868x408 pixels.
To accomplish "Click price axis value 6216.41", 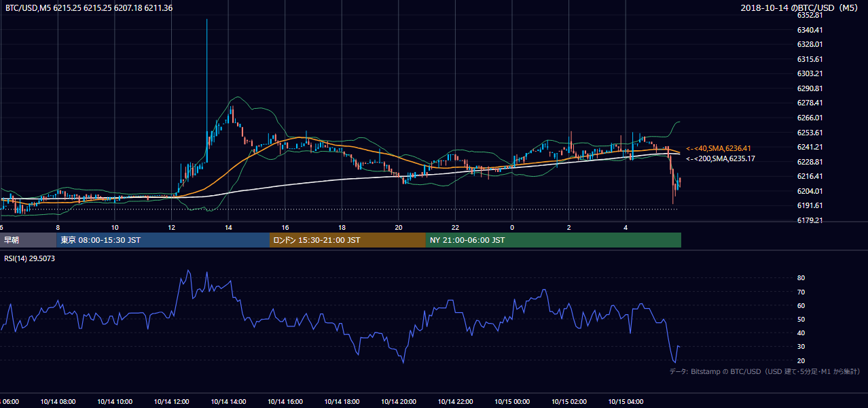I will click(810, 176).
